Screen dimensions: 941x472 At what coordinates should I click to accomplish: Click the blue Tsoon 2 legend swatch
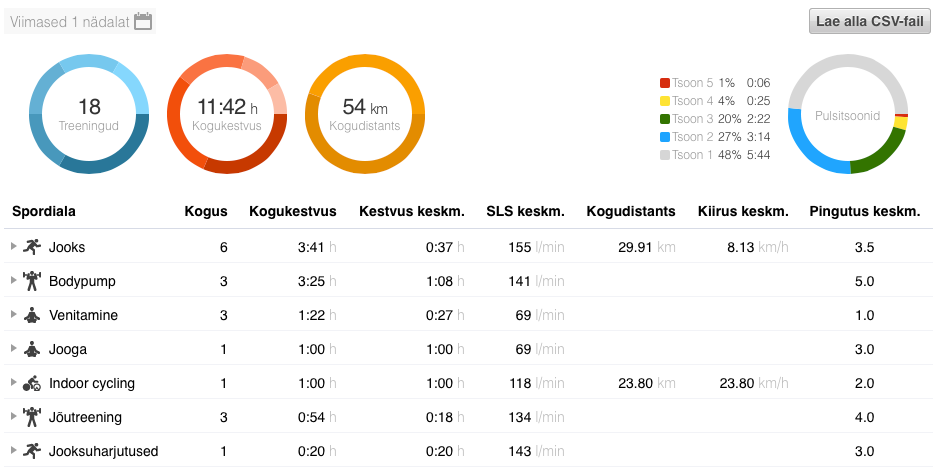pyautogui.click(x=665, y=137)
